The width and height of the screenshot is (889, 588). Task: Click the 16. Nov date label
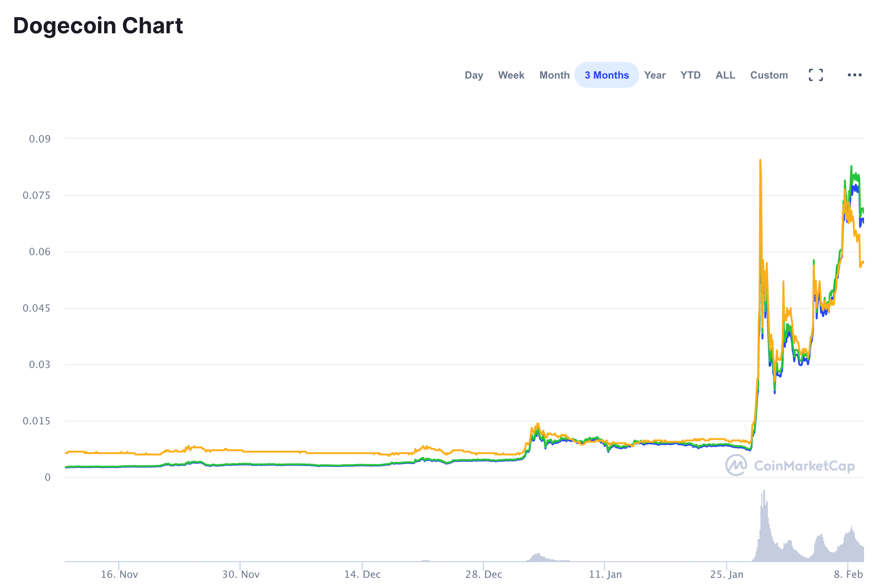click(119, 574)
